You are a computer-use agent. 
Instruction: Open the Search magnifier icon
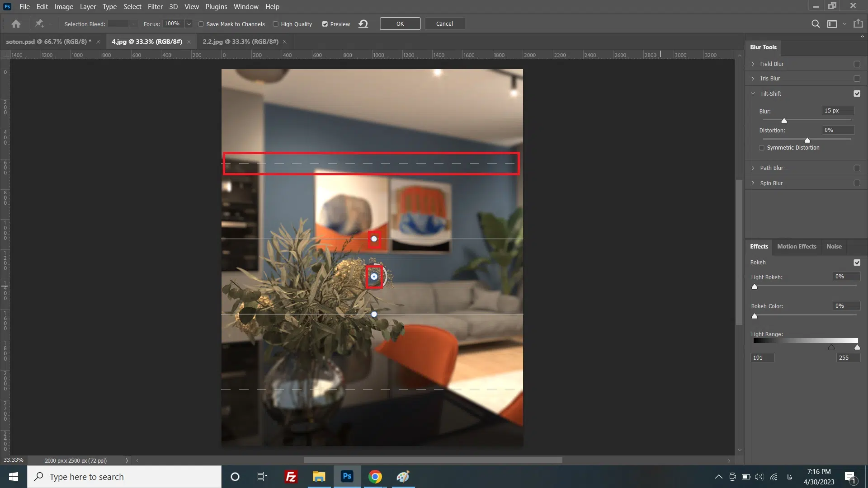pyautogui.click(x=816, y=24)
